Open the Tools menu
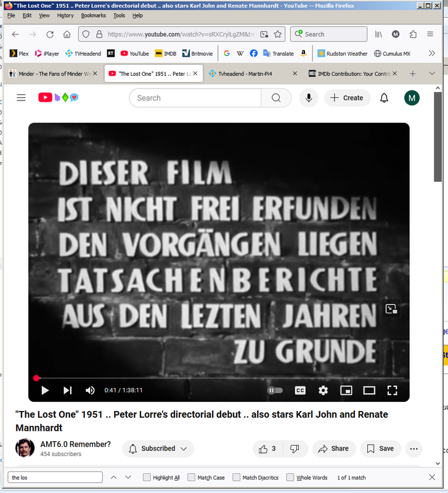The image size is (448, 493). (119, 15)
